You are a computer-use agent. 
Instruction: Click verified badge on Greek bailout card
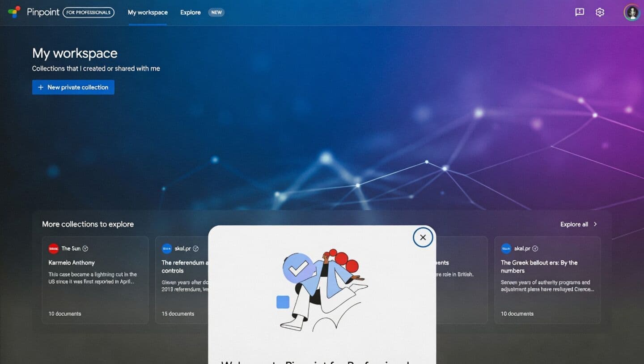tap(535, 248)
